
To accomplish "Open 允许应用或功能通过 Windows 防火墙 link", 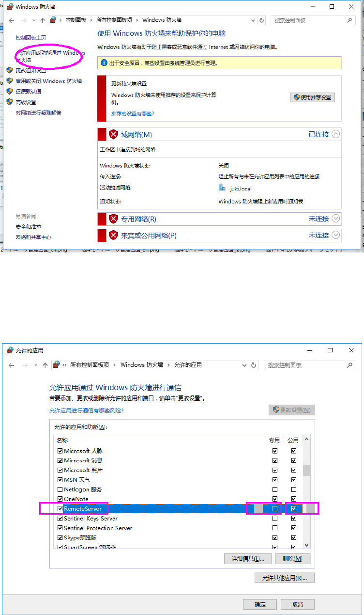I will (x=50, y=56).
